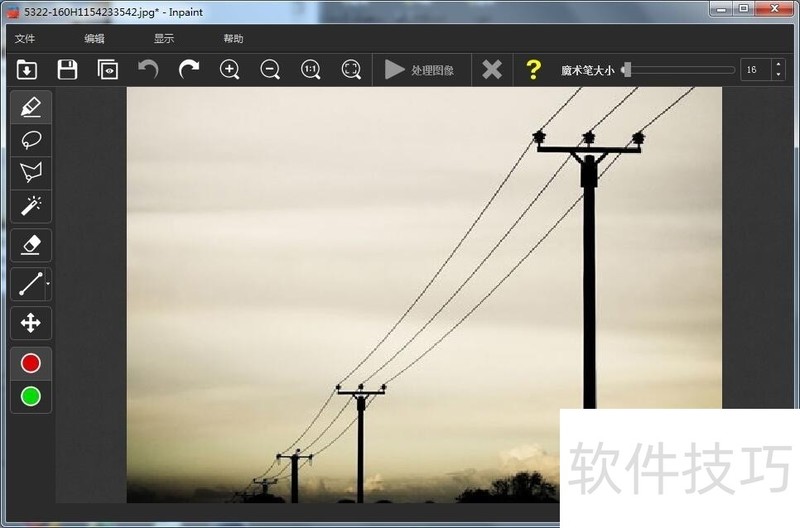The height and width of the screenshot is (528, 800).
Task: Open the 文件 menu
Action: [x=24, y=39]
